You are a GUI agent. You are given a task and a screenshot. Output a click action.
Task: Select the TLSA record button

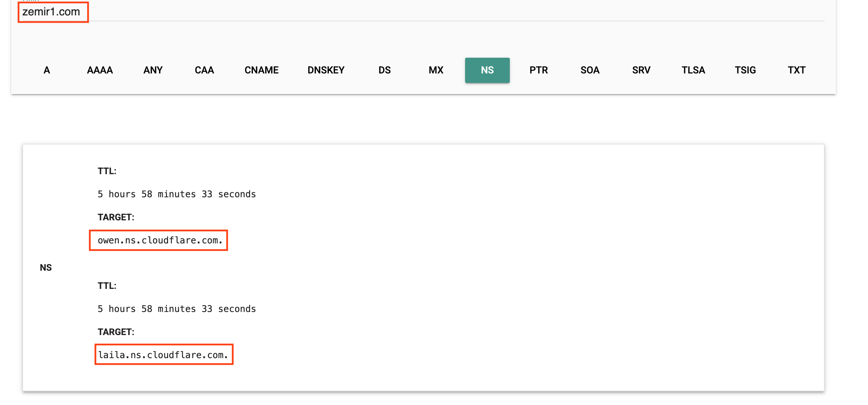click(693, 70)
